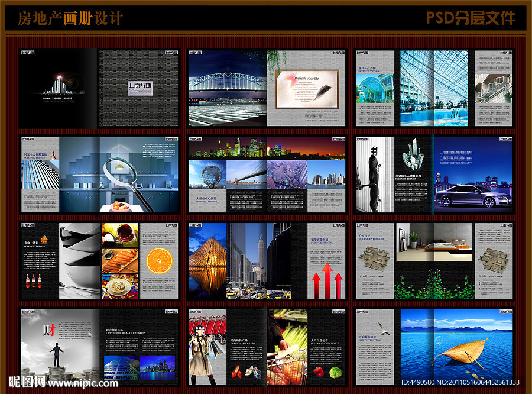This screenshot has width=532, height=394.
Task: Select the stacked white bowls photo
Action: click(79, 260)
